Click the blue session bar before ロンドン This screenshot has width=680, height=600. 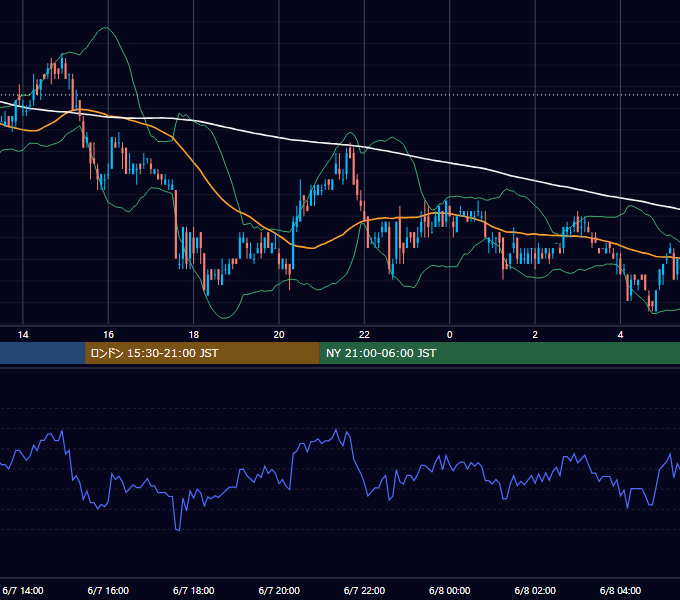[42, 353]
